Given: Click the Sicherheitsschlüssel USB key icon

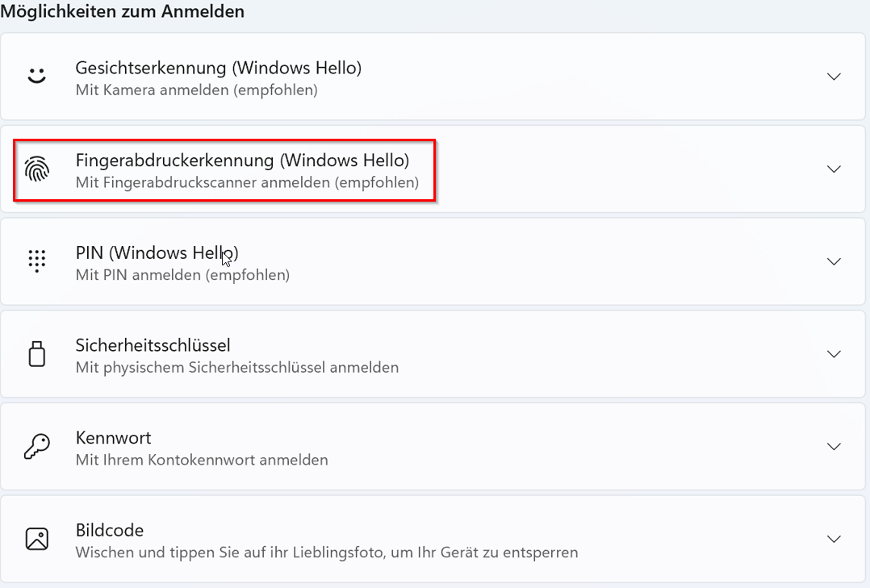Looking at the screenshot, I should [37, 354].
